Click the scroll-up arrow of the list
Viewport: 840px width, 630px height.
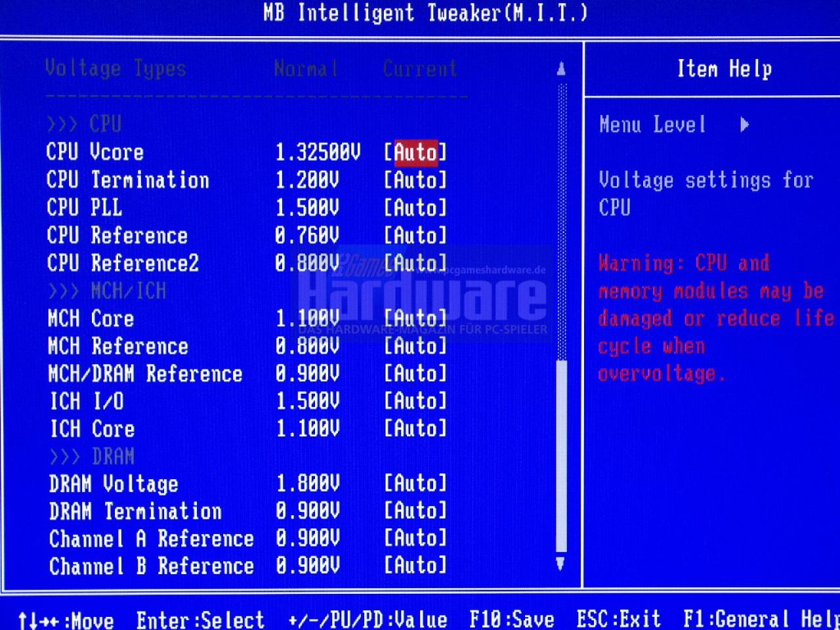click(561, 68)
